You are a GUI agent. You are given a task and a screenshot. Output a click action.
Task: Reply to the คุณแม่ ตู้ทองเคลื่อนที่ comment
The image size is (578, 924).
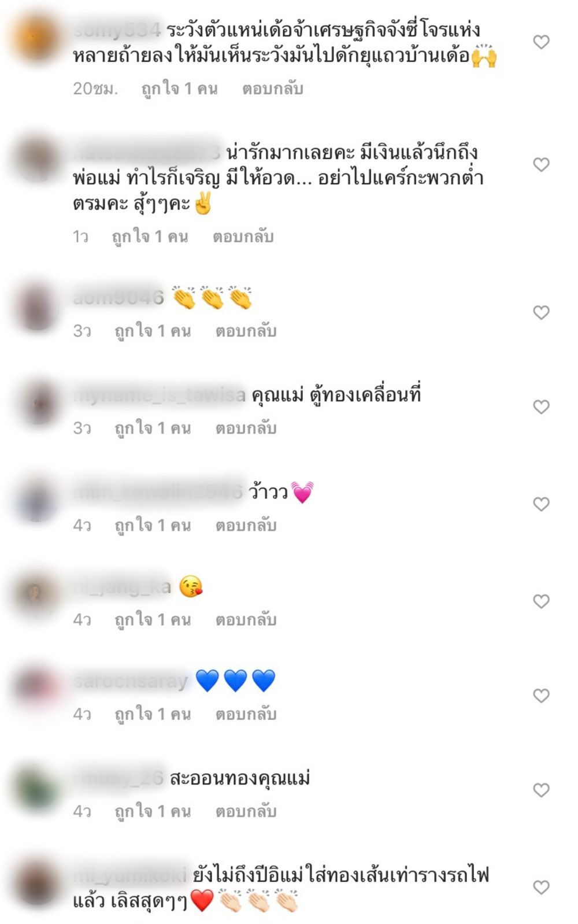click(x=246, y=428)
